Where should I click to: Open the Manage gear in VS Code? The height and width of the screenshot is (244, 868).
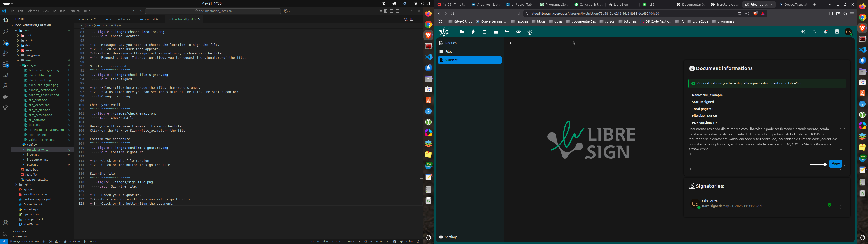point(5,234)
